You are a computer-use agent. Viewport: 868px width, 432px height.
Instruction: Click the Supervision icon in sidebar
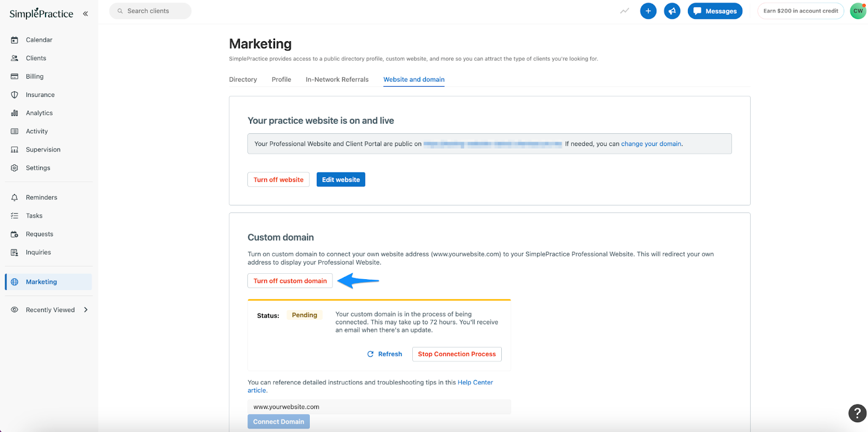[15, 150]
